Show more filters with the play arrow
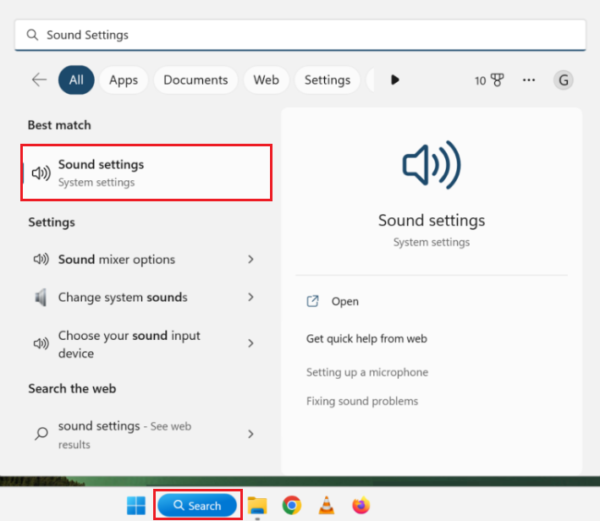The image size is (600, 521). 395,80
